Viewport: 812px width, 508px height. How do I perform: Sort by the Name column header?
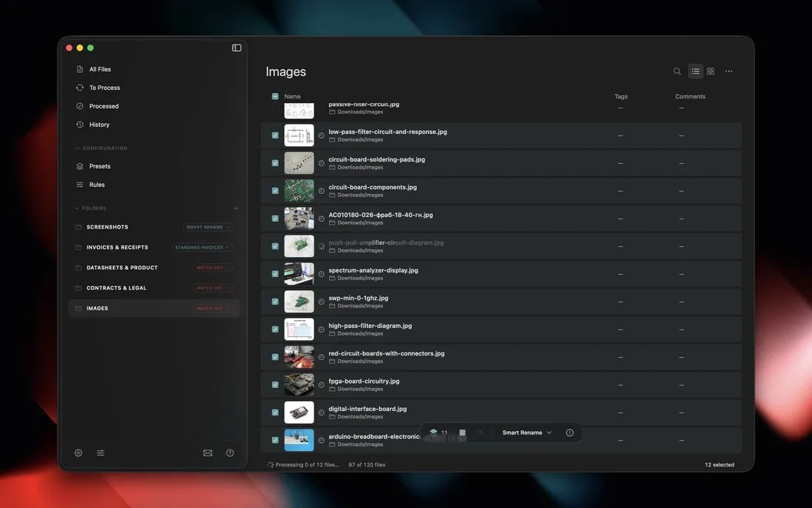click(x=292, y=96)
